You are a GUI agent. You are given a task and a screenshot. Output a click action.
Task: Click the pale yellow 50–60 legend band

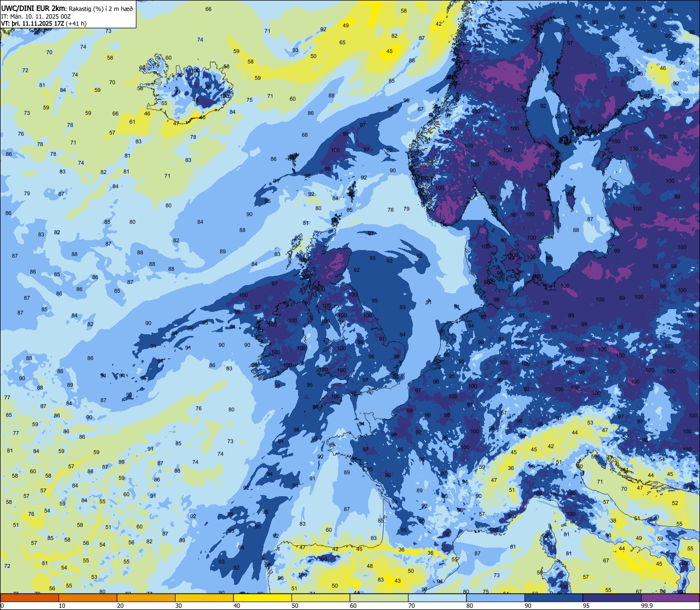(x=320, y=598)
